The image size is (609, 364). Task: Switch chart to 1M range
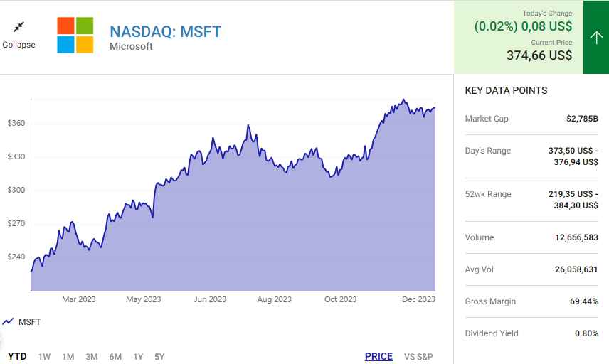(x=68, y=356)
